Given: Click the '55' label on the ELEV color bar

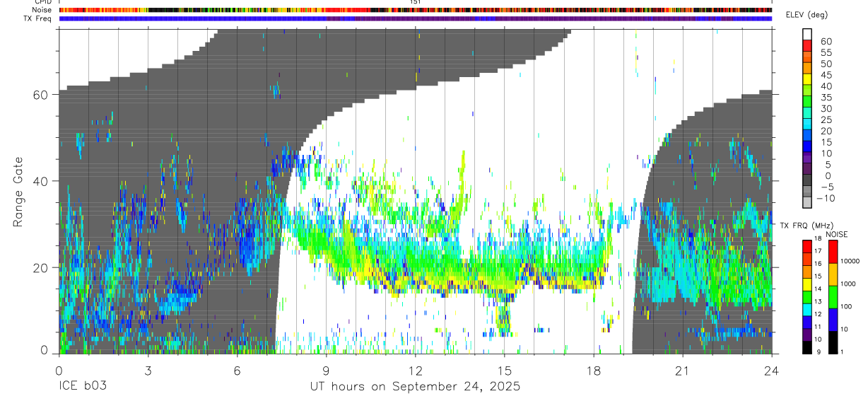Looking at the screenshot, I should [x=826, y=52].
